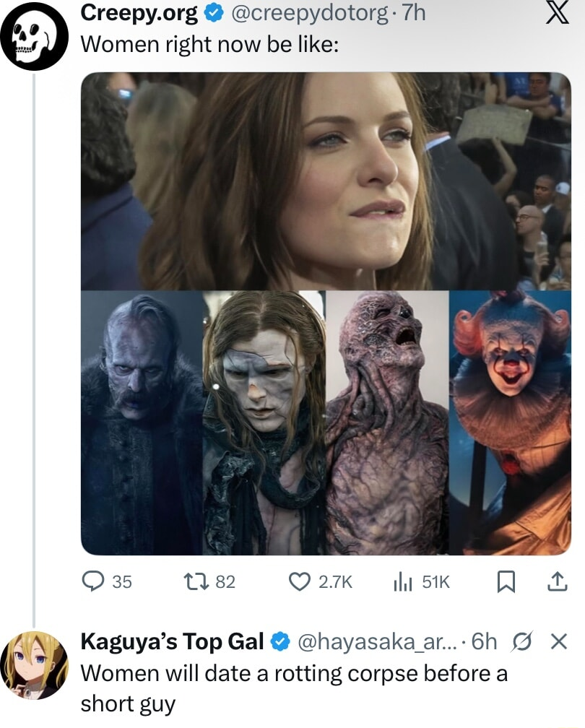
Task: Click the reply bubble icon showing 35
Action: point(93,581)
